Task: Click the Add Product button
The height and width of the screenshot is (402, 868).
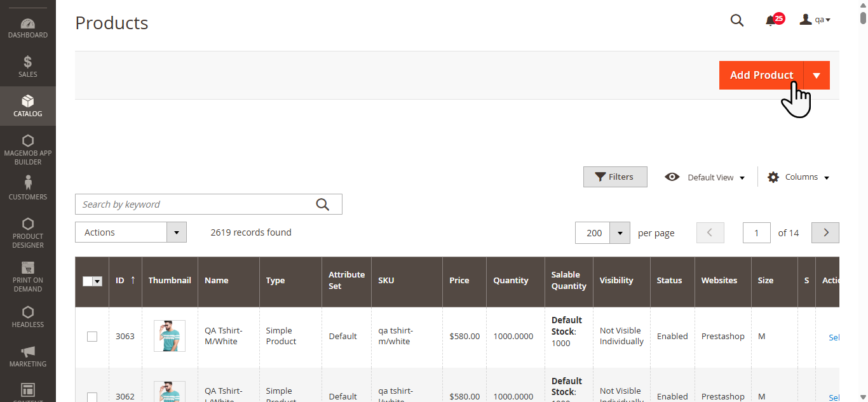Action: (761, 76)
